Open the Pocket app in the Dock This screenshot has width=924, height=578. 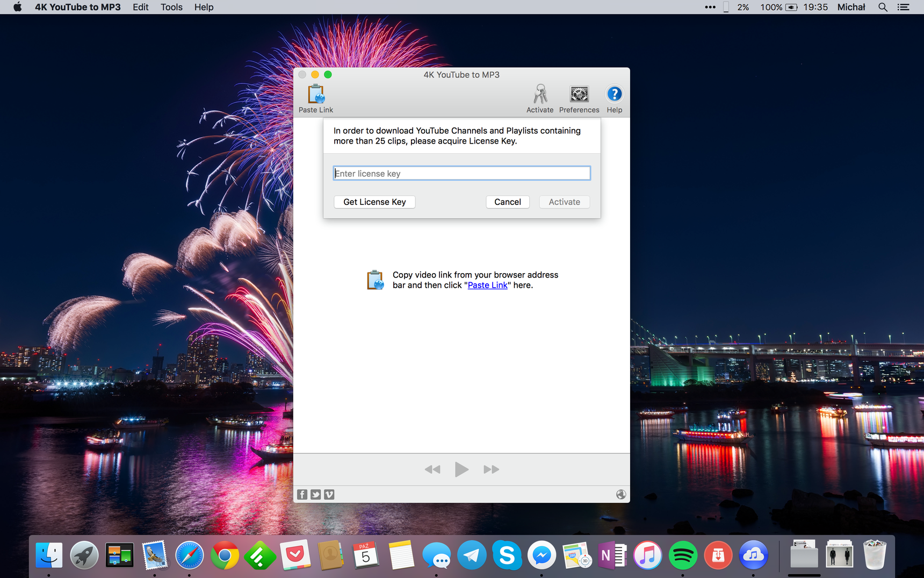point(295,555)
